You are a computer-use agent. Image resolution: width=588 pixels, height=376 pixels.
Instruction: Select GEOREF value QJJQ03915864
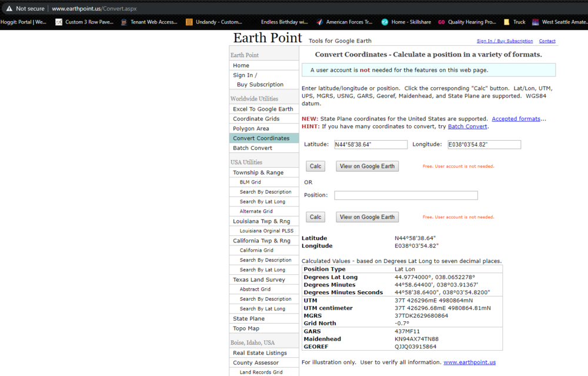point(415,347)
